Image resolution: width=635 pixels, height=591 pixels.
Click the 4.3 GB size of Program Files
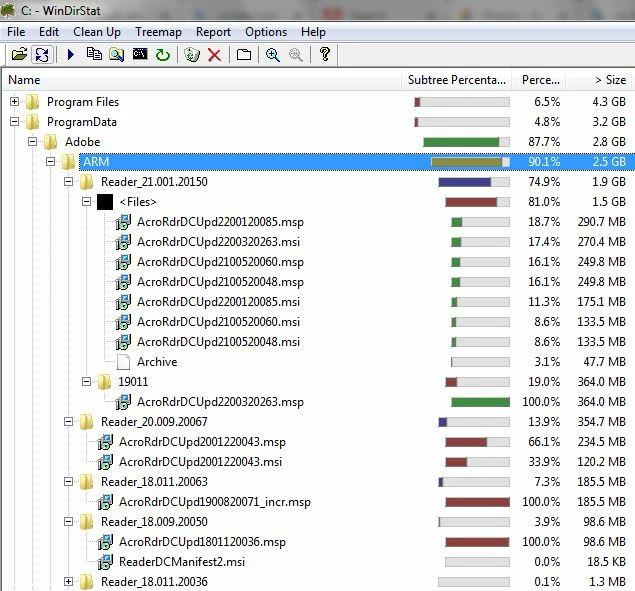[609, 102]
